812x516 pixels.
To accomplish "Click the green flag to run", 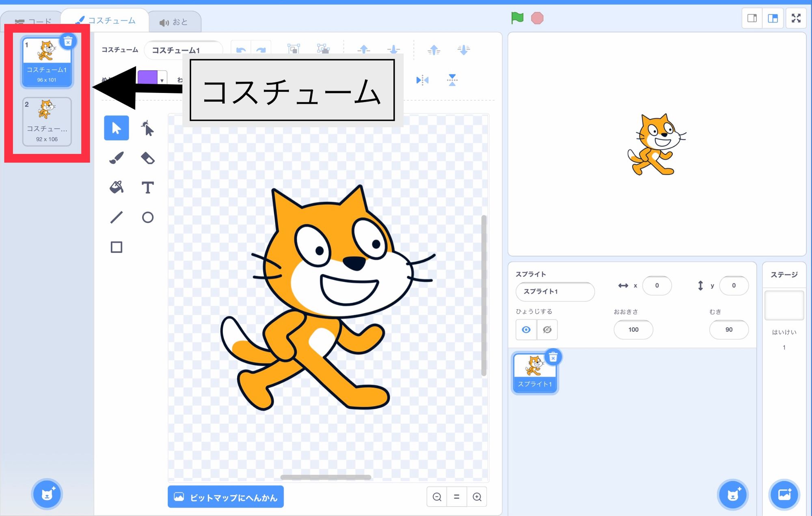I will 516,17.
